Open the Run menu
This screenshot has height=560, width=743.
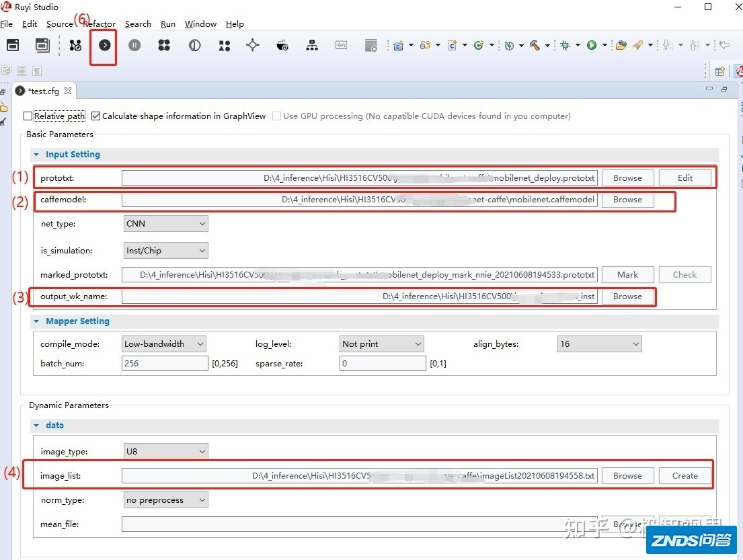coord(167,24)
